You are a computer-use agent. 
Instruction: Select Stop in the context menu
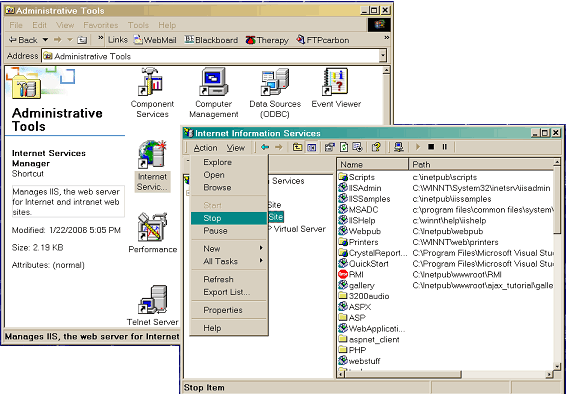(x=229, y=218)
